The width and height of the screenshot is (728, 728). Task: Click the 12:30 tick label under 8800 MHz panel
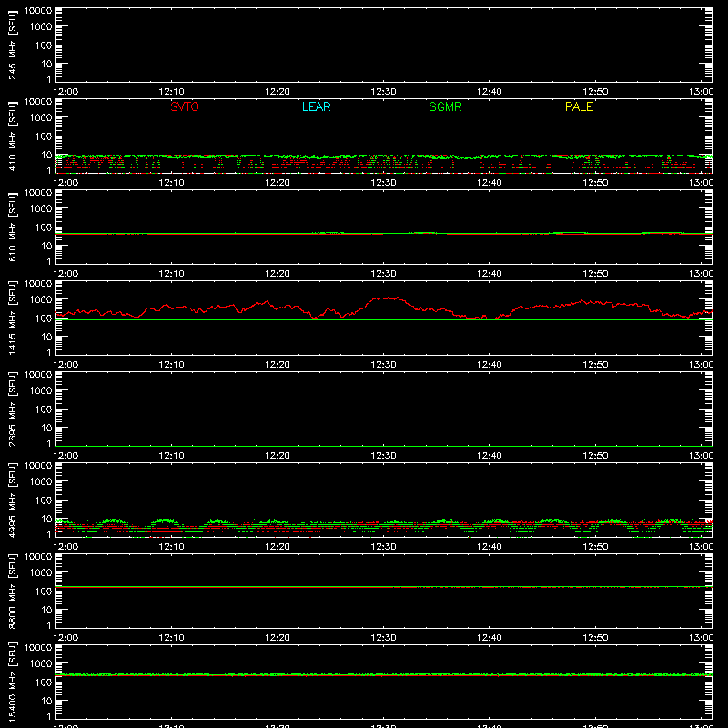pyautogui.click(x=383, y=638)
